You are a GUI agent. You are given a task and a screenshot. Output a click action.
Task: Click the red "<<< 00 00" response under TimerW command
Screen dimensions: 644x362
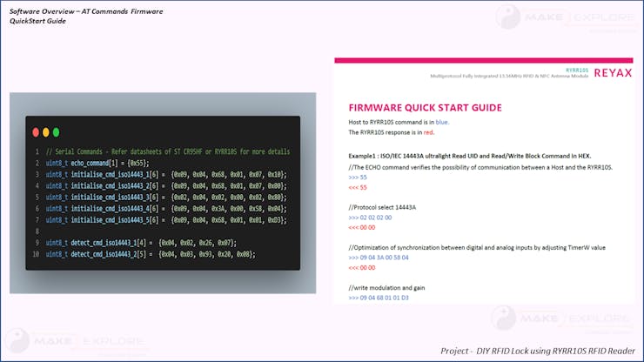click(362, 267)
